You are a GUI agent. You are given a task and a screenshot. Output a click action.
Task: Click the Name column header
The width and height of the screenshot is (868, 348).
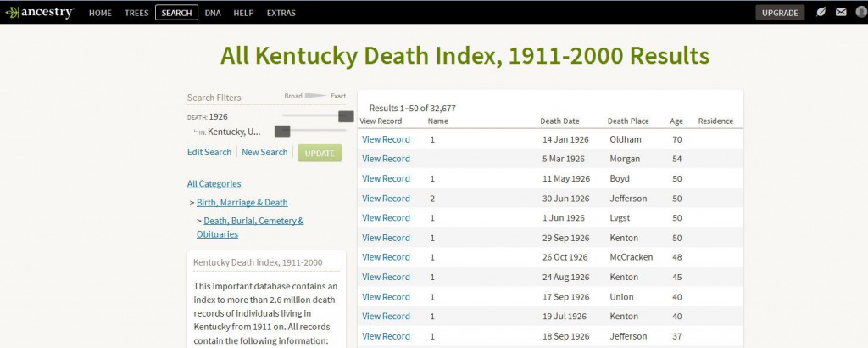click(438, 121)
